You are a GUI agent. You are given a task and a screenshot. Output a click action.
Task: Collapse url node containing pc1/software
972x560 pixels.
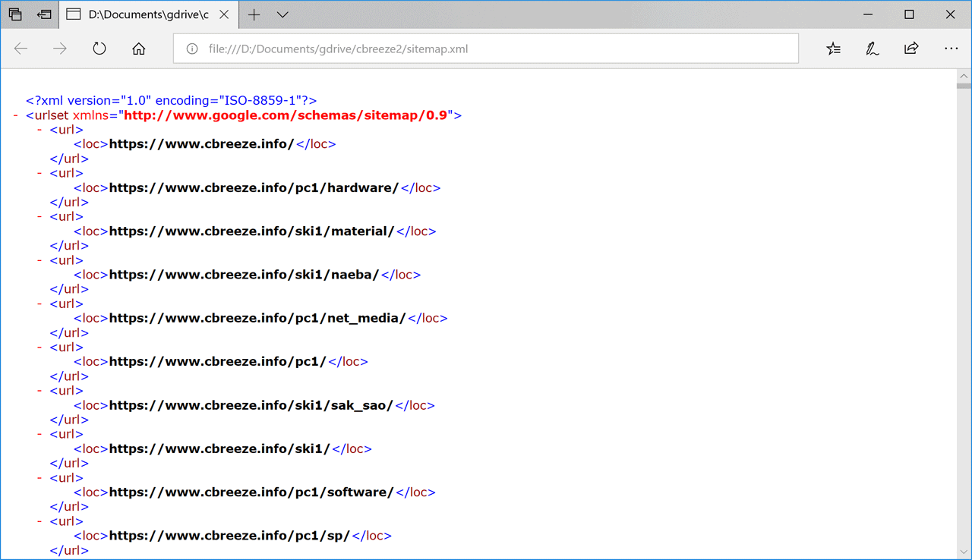coord(39,478)
